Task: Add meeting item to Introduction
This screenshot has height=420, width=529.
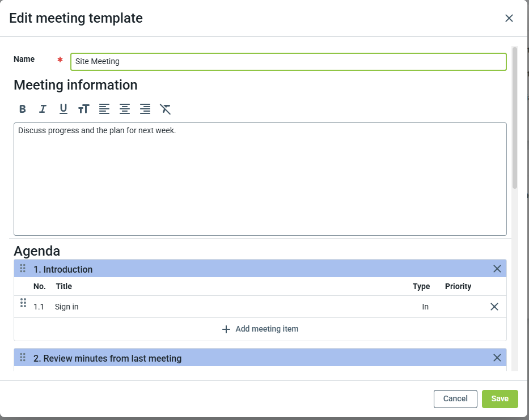Action: pyautogui.click(x=260, y=329)
